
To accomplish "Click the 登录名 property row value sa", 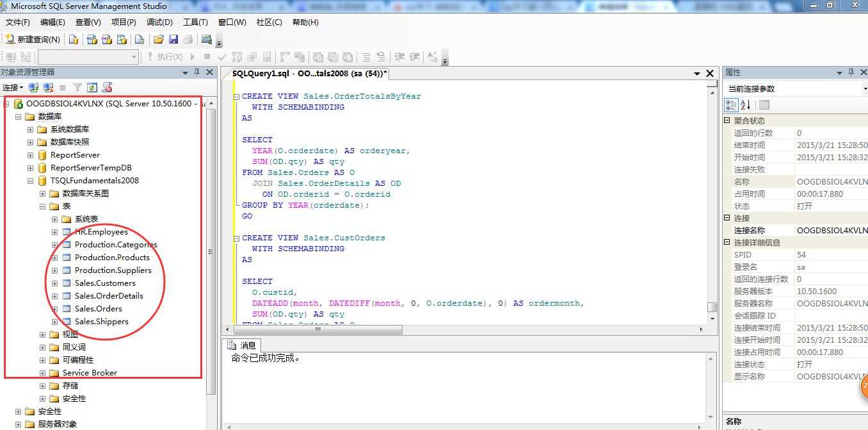I will point(801,267).
